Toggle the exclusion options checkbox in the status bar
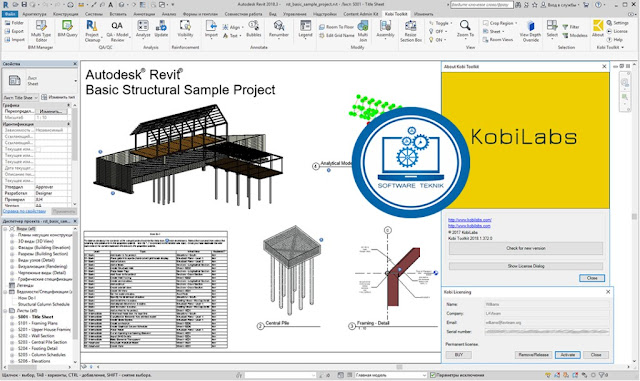 [x=433, y=375]
